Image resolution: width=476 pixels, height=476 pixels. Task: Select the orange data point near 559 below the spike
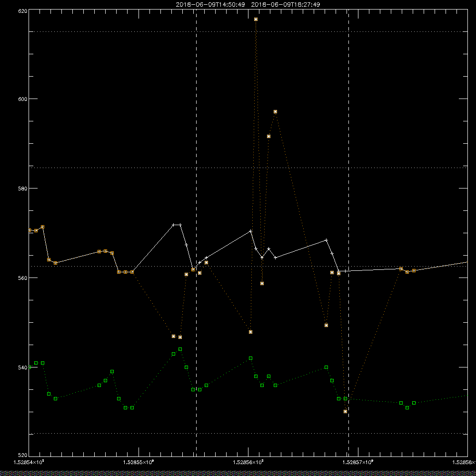pyautogui.click(x=262, y=284)
